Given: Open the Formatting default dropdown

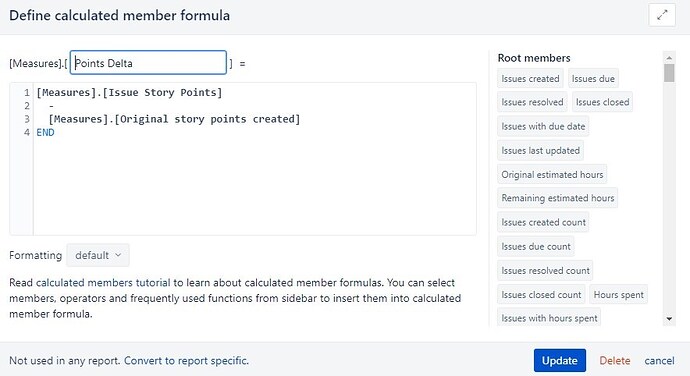Looking at the screenshot, I should 98,255.
